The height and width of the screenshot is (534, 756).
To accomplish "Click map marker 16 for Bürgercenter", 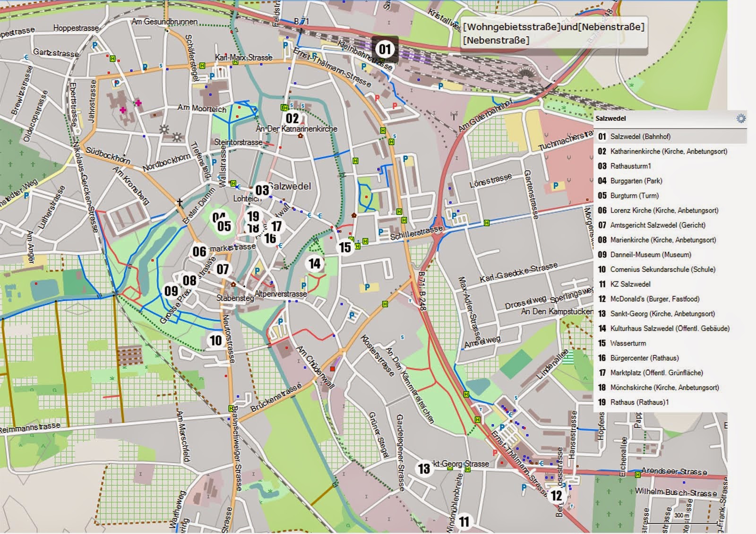I will click(x=270, y=238).
